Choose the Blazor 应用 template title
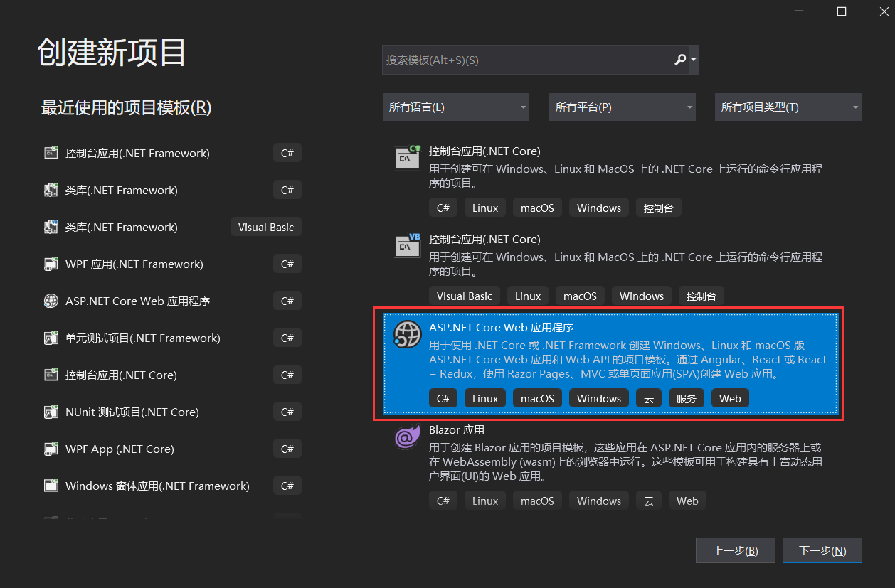The width and height of the screenshot is (895, 588). click(457, 429)
